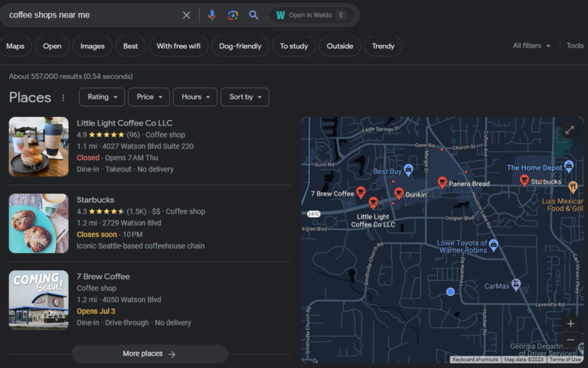Open Google Lens image search icon
The image size is (588, 368).
tap(233, 15)
